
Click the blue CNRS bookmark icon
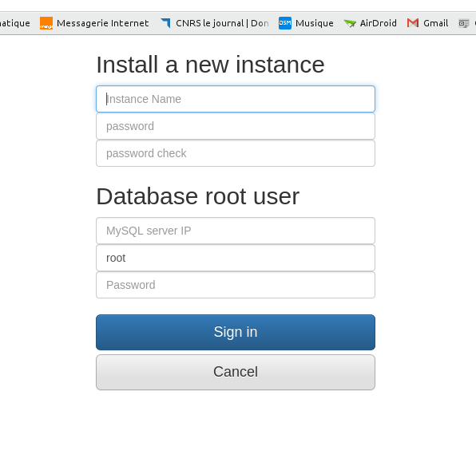coord(165,23)
